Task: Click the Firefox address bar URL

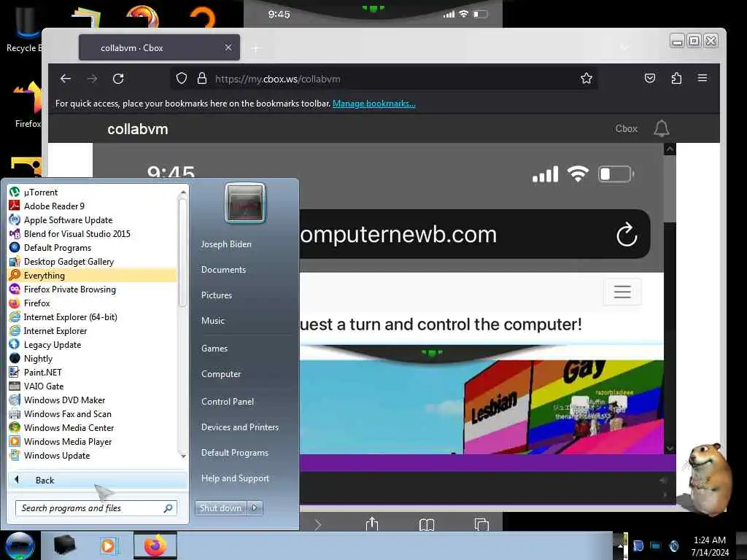Action: pyautogui.click(x=277, y=79)
